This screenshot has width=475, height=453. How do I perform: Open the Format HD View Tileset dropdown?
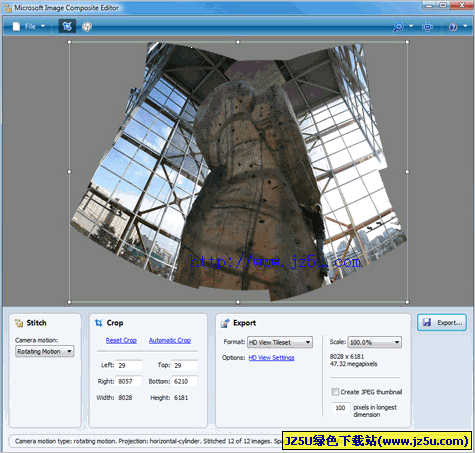pyautogui.click(x=280, y=342)
